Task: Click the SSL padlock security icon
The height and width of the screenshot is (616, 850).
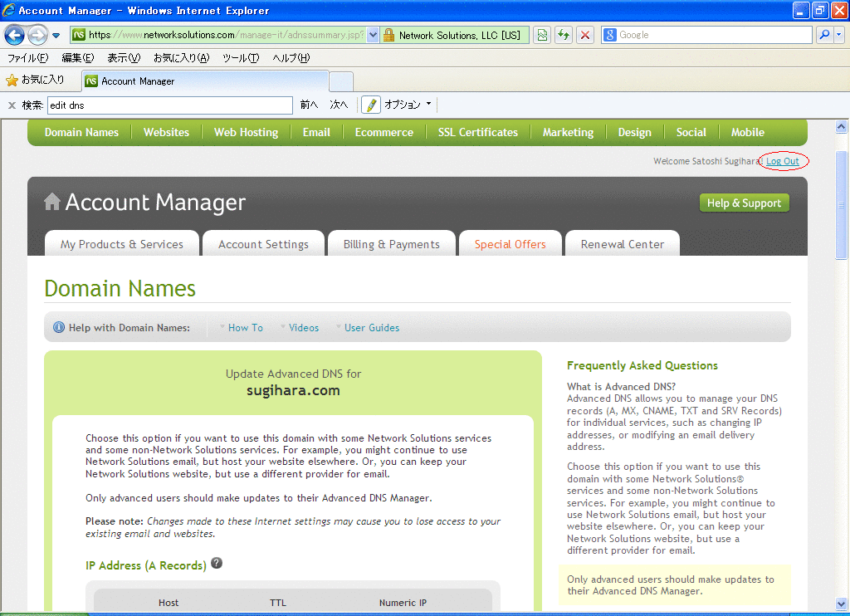Action: click(388, 35)
